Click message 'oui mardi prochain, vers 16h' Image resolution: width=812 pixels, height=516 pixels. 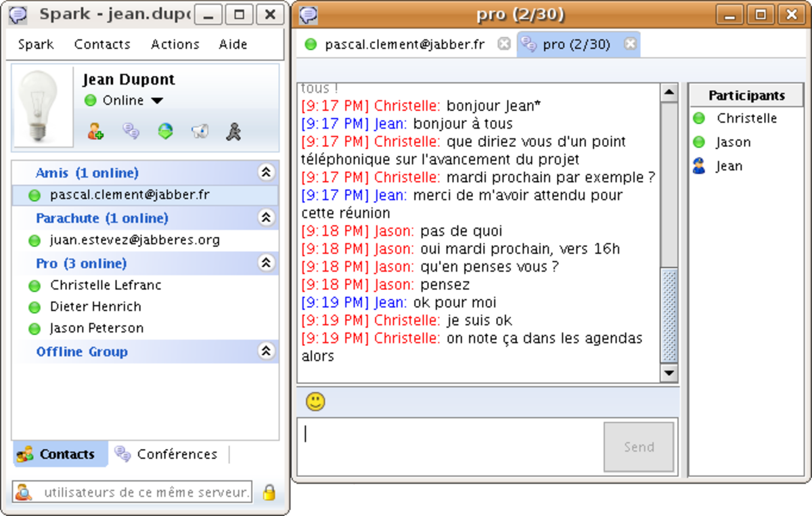click(x=520, y=249)
